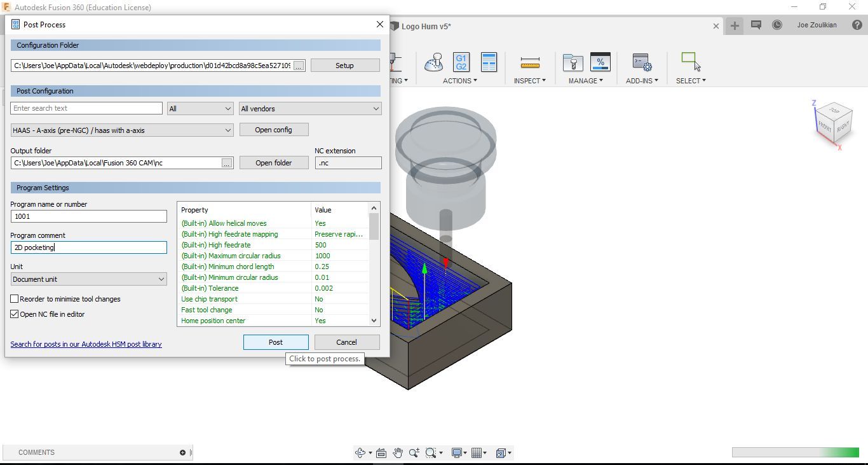Click the Program comment field
Viewport: 868px width, 465px height.
88,247
